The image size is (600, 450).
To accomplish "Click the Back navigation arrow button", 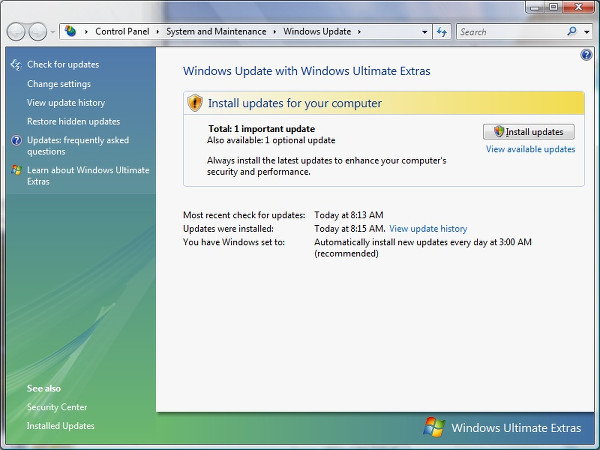I will 17,32.
